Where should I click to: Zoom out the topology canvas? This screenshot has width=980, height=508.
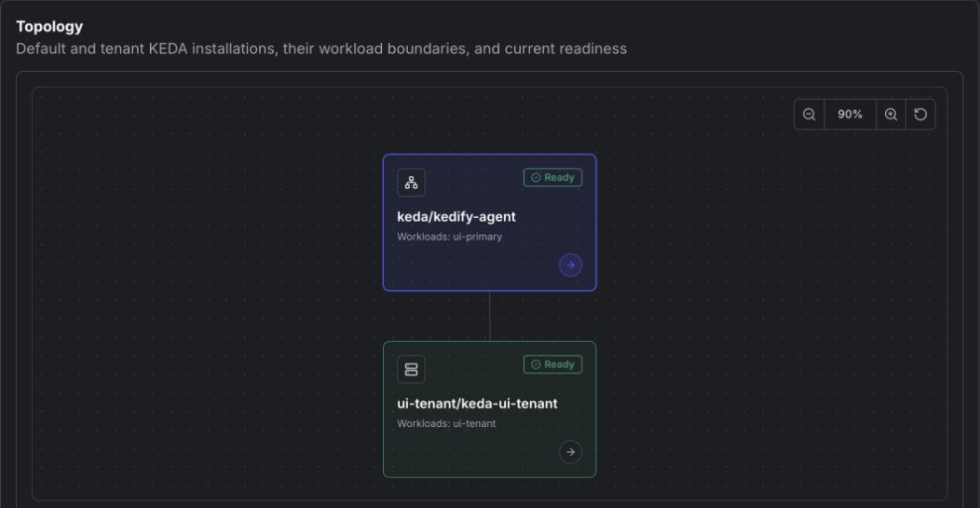(x=809, y=115)
